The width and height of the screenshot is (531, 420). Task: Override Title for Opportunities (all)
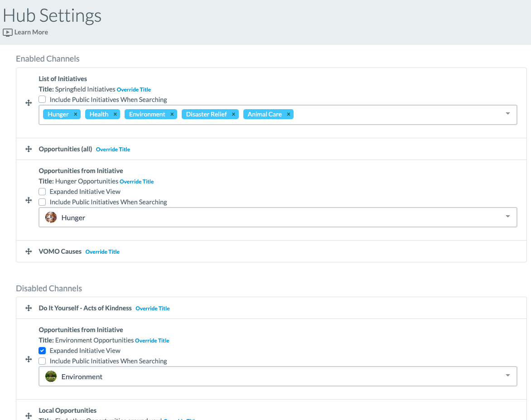pos(113,150)
